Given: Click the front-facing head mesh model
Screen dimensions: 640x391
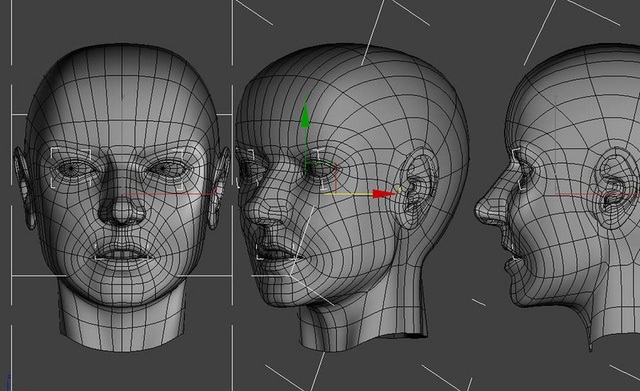Looking at the screenshot, I should 122,197.
